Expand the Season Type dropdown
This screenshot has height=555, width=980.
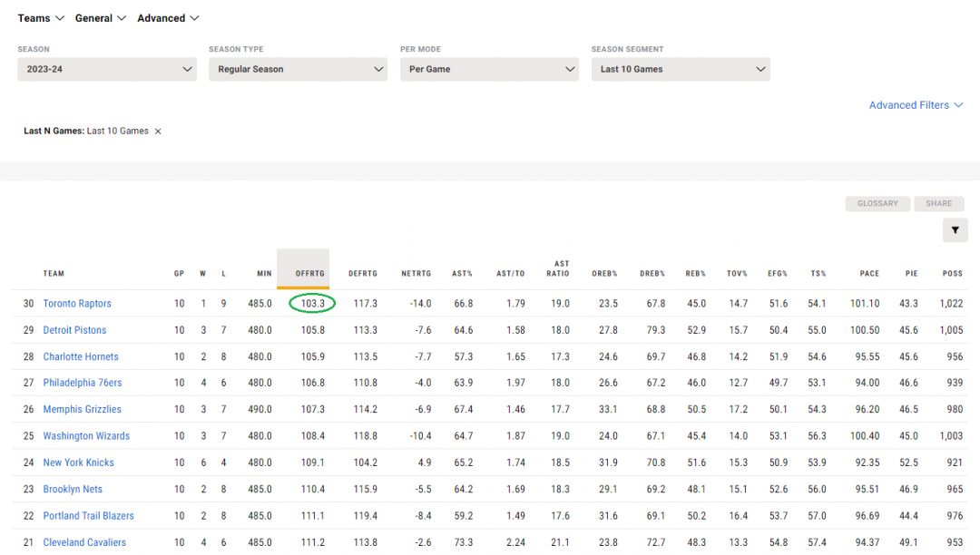pos(299,69)
